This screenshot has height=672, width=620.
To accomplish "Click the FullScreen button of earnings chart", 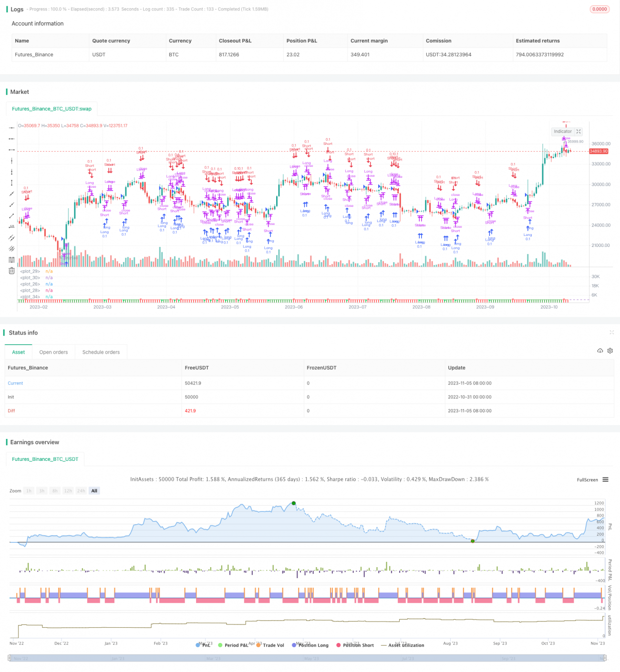I will point(587,480).
